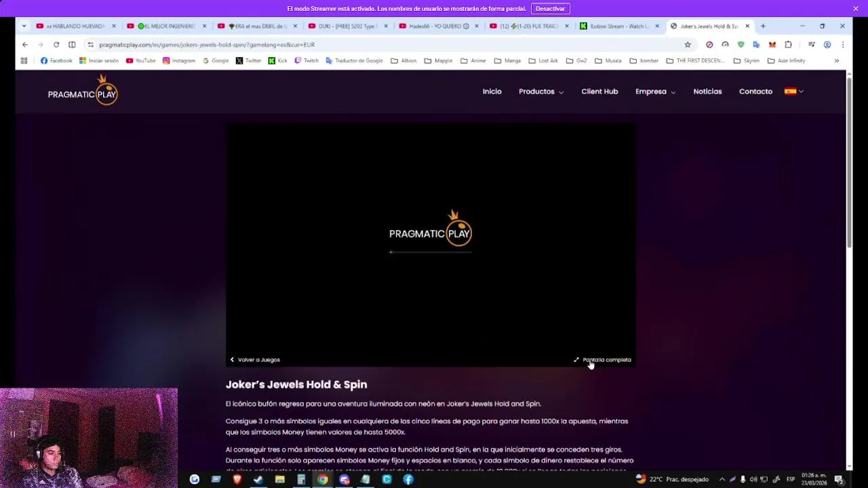This screenshot has width=868, height=488.
Task: Go to the Noticias page
Action: coord(707,91)
